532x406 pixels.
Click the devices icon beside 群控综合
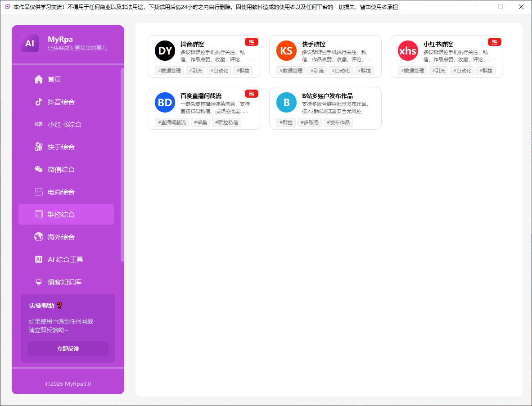(x=39, y=214)
